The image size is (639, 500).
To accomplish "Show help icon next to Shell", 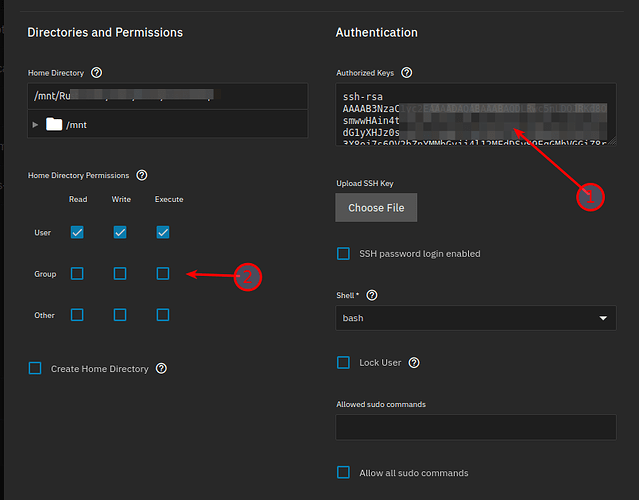I will coord(372,295).
